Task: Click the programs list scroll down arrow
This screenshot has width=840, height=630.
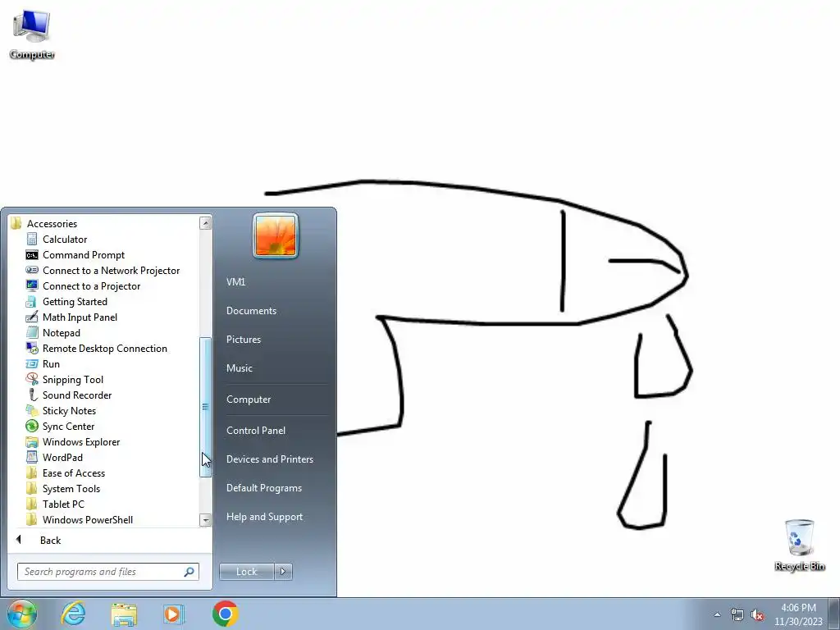Action: coord(205,519)
